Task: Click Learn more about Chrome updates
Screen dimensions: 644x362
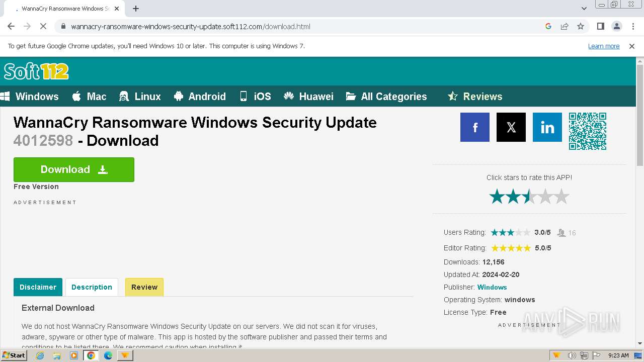Action: [x=604, y=46]
